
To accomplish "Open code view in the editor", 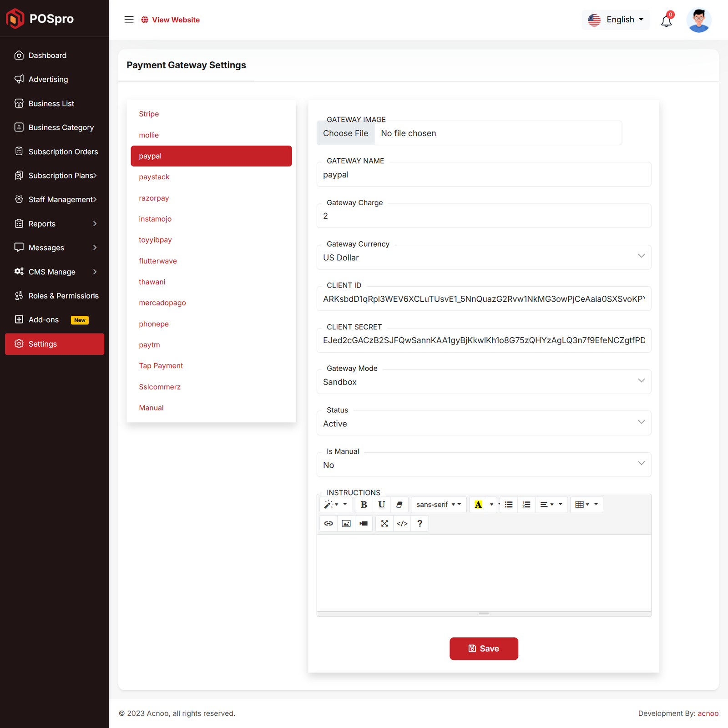I will coord(402,523).
